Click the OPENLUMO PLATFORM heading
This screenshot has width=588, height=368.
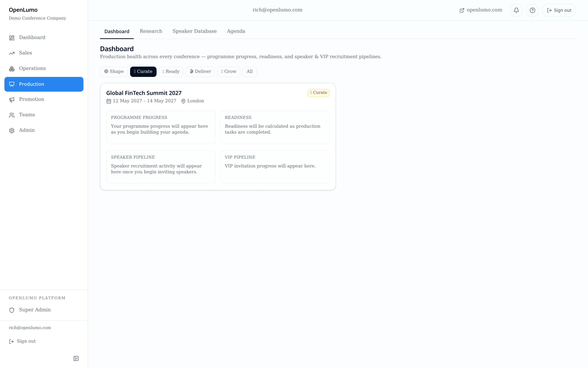coord(37,298)
